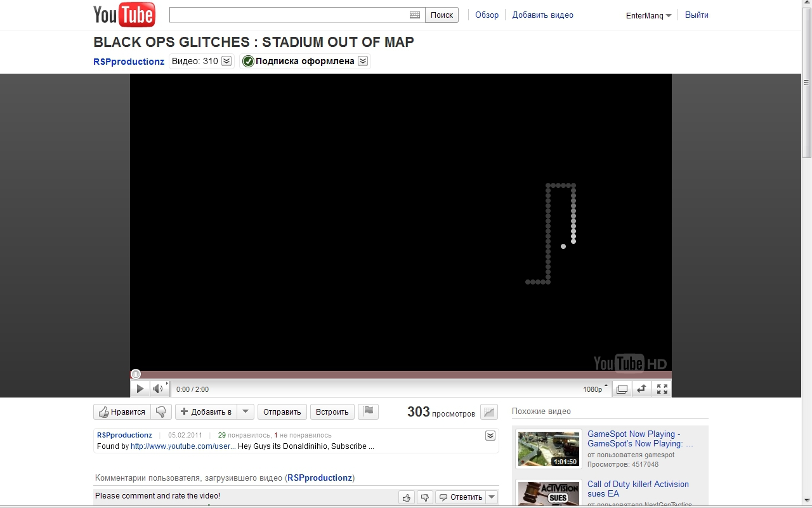Click Отправить to share the video
Screen dimensions: 812x508
click(282, 412)
